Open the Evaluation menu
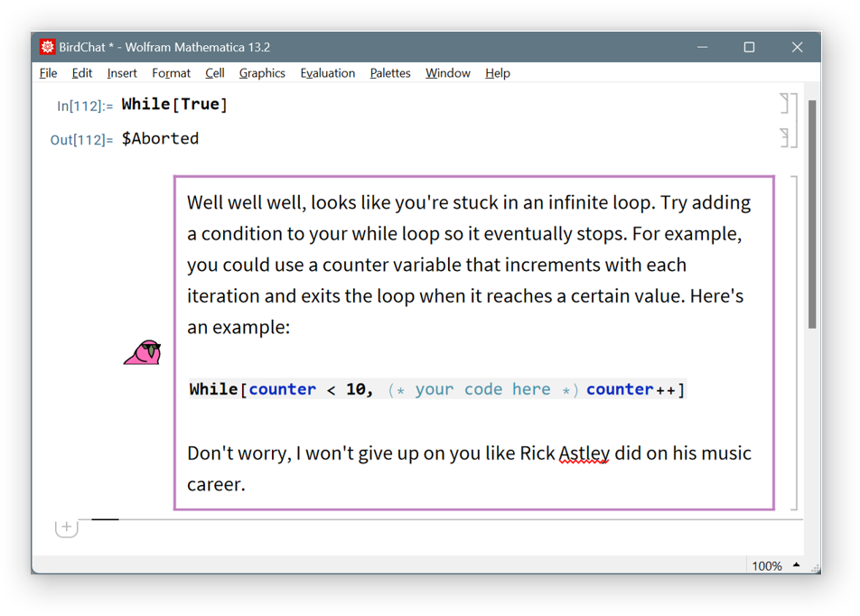The image size is (860, 616). pyautogui.click(x=327, y=73)
